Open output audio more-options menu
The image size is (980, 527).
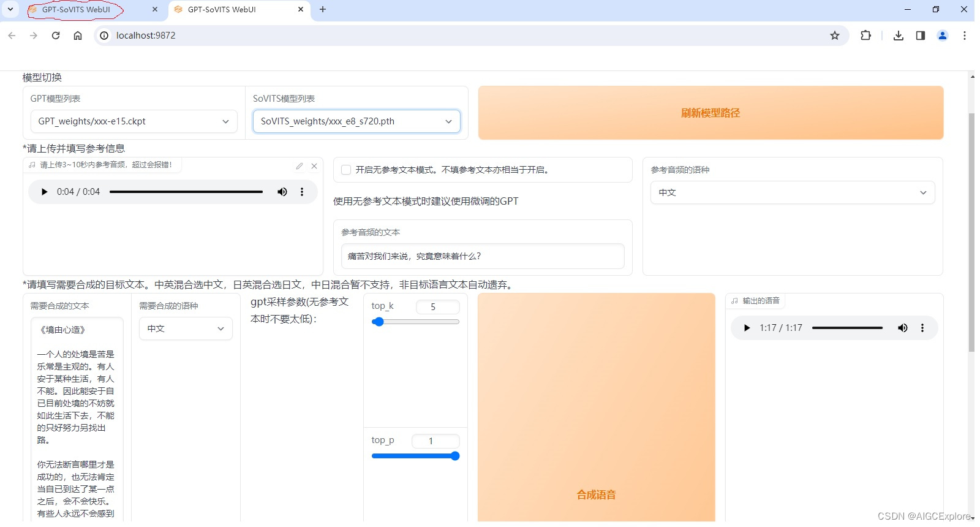[x=922, y=328]
